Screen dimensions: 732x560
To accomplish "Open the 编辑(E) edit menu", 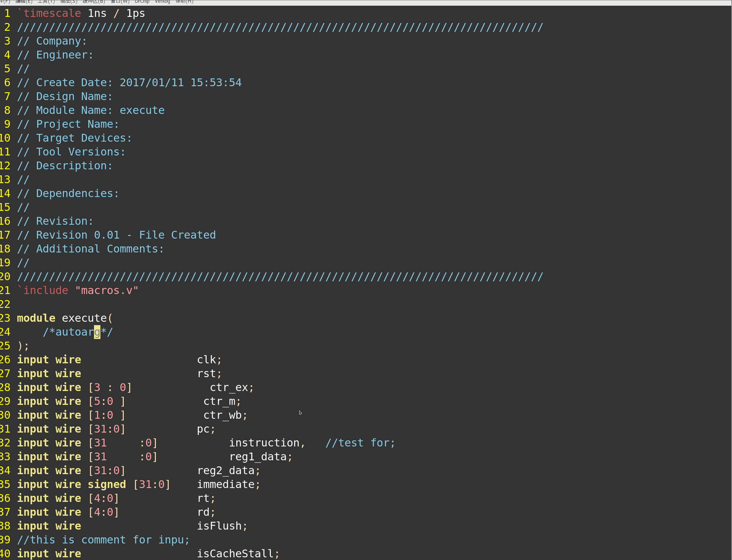I will [23, 2].
